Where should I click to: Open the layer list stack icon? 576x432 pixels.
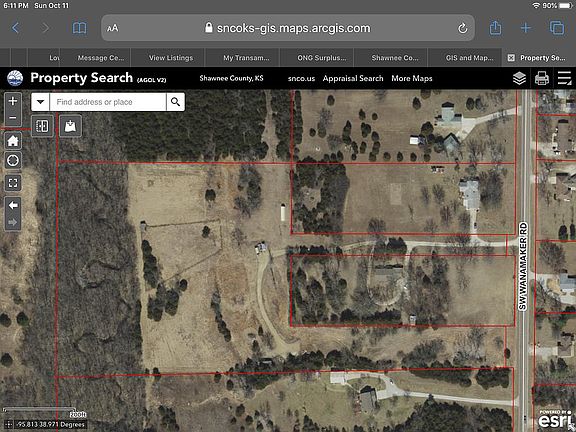point(519,78)
